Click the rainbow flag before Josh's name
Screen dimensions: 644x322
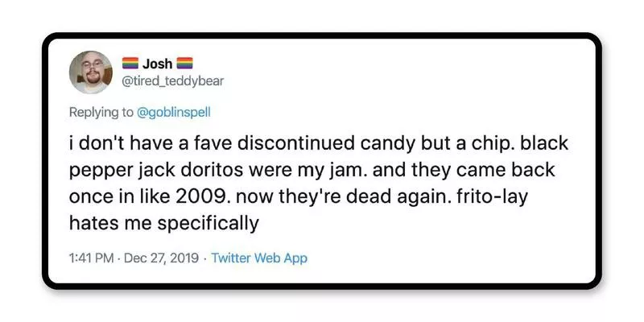[x=130, y=61]
